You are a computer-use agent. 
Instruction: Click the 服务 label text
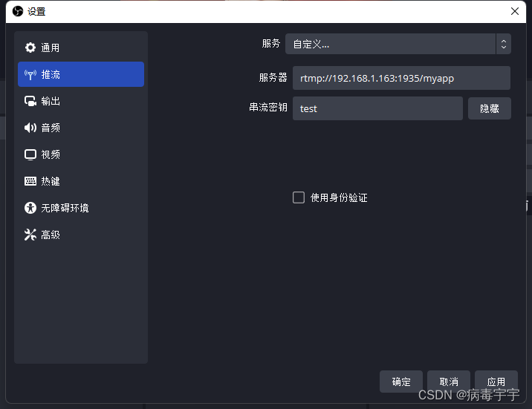click(271, 43)
